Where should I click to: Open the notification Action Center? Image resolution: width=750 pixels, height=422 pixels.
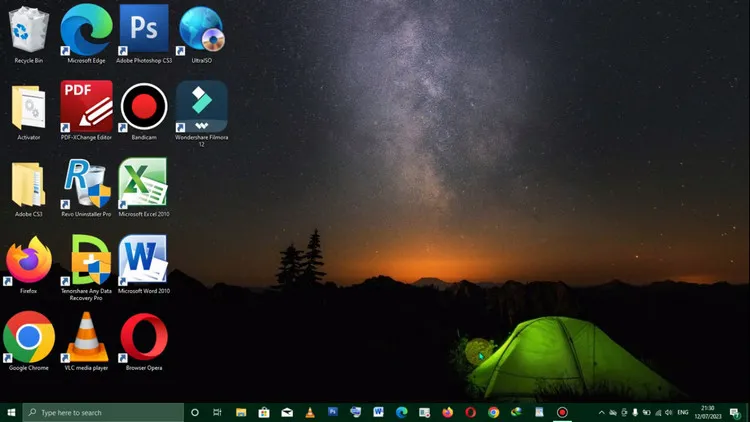735,412
